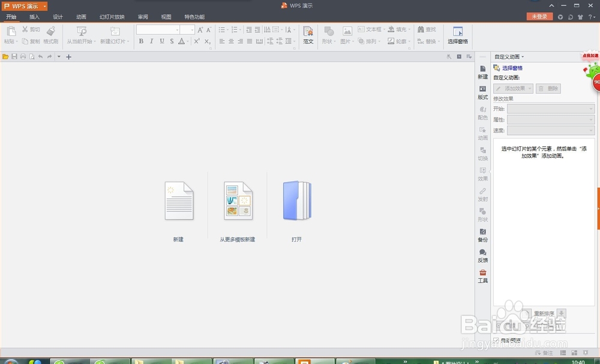The image size is (600, 364).
Task: Switch to 幻灯片放映 (Slide Show) tab
Action: [x=112, y=17]
